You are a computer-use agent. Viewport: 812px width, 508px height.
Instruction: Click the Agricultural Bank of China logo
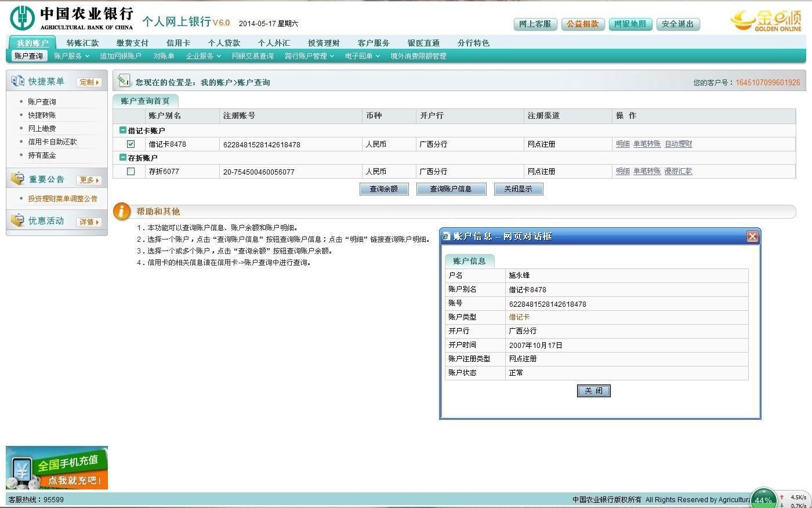click(22, 19)
